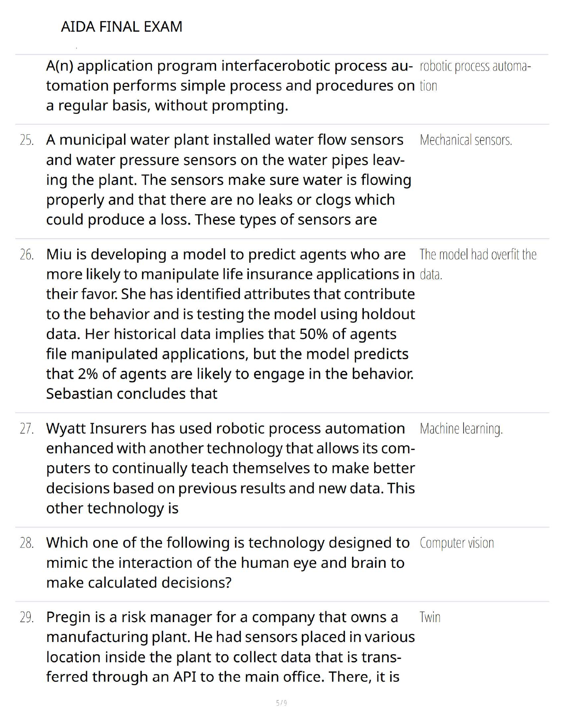Click the "Machine learning." answer
The width and height of the screenshot is (563, 728).
(x=461, y=429)
